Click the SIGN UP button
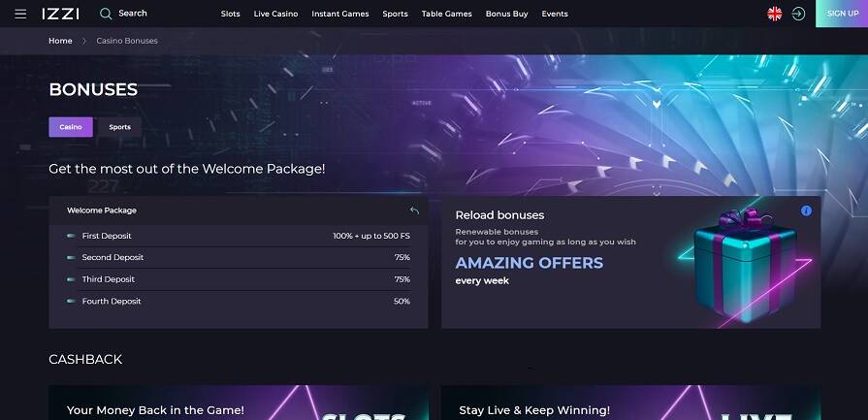The height and width of the screenshot is (420, 868). (842, 14)
